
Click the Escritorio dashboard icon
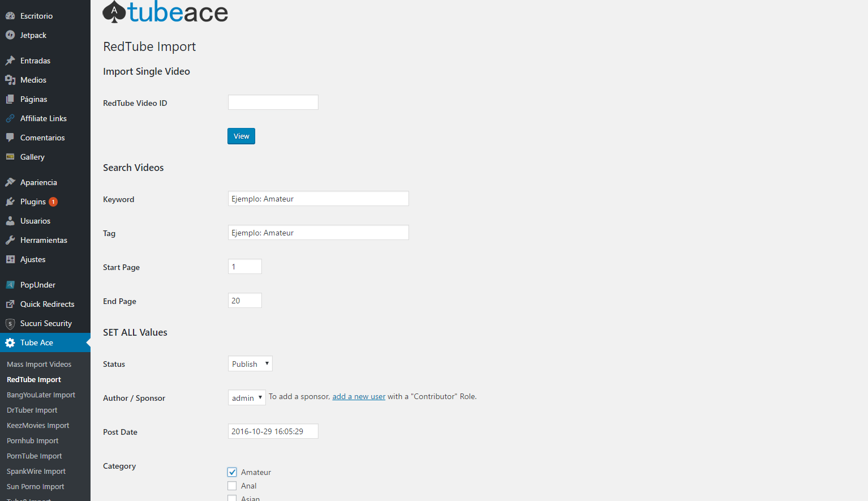click(x=10, y=16)
